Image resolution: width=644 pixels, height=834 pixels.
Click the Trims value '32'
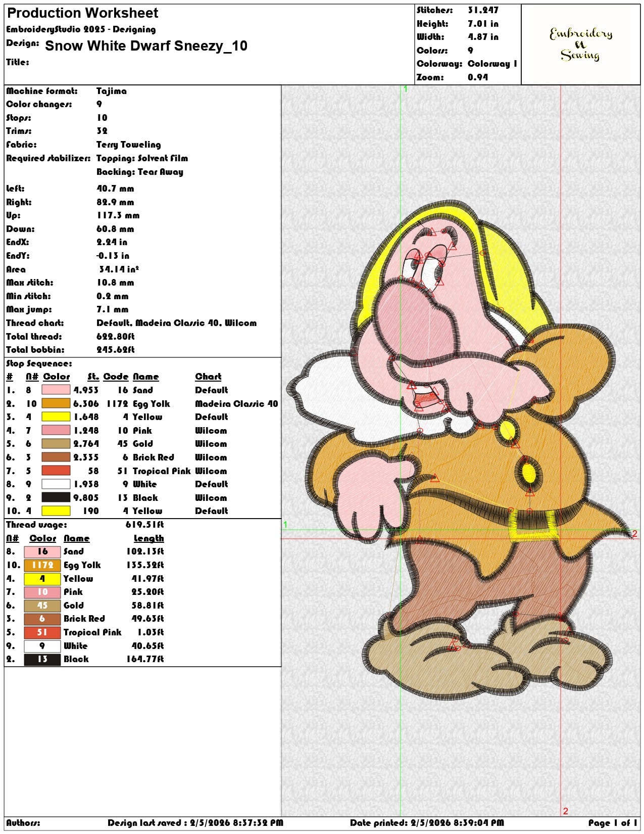[102, 131]
